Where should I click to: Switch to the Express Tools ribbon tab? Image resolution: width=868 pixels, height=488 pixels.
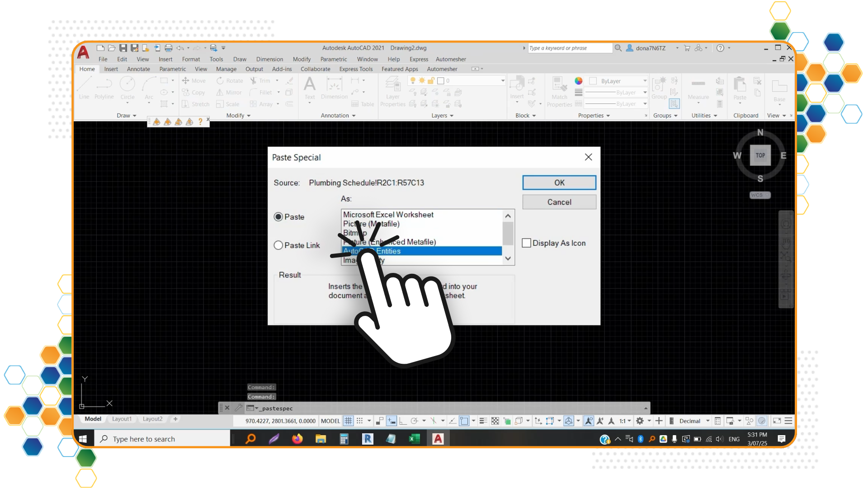coord(356,69)
